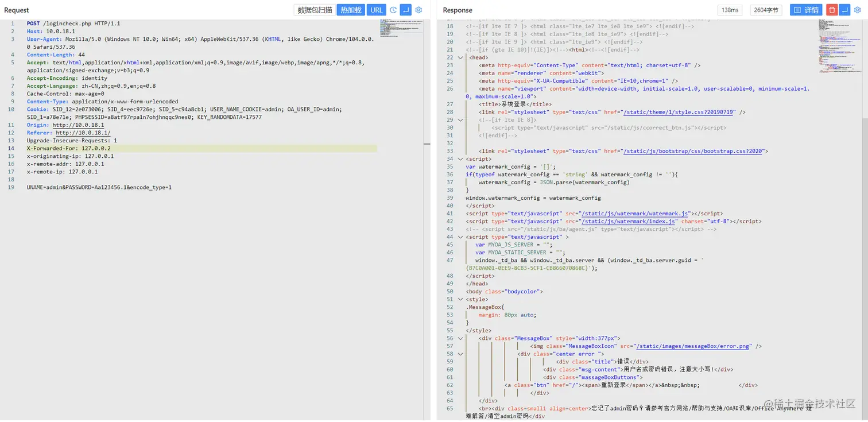Screen dimensions: 868x422
Task: Open the Response editor settings gear
Action: point(857,10)
